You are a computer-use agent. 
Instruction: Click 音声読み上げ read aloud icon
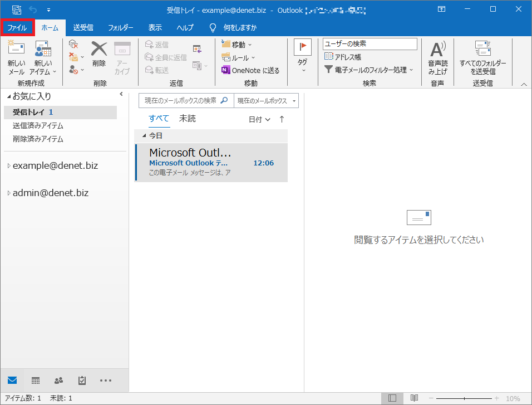(x=438, y=57)
